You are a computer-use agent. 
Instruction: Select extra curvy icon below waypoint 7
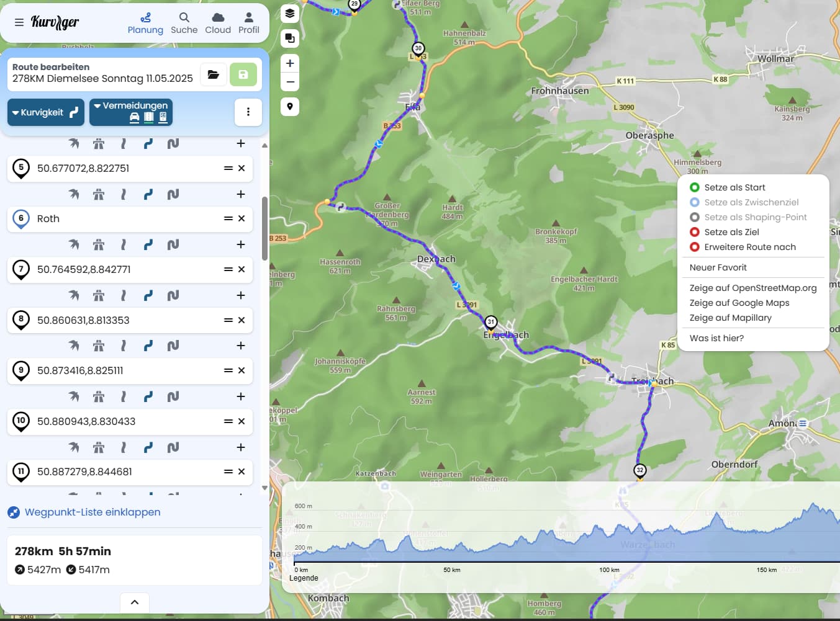click(x=173, y=295)
